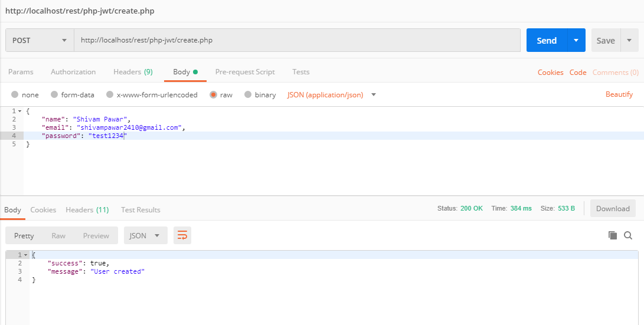Open the response JSON format dropdown
644x325 pixels.
146,235
